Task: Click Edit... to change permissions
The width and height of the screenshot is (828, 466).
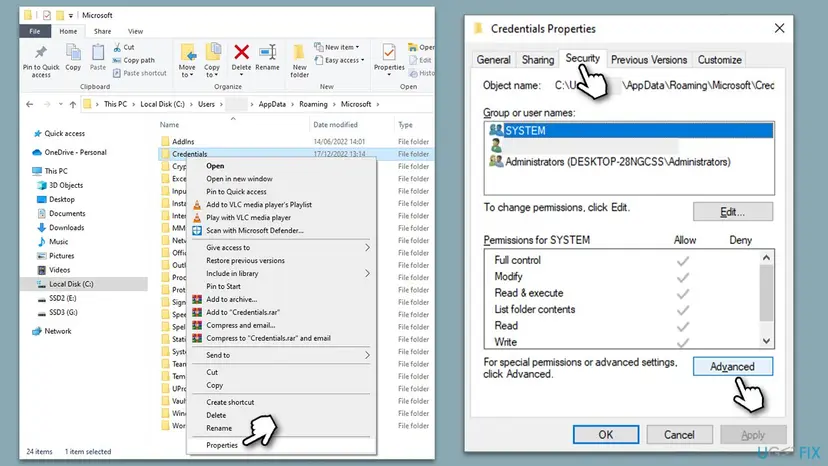Action: pyautogui.click(x=733, y=212)
